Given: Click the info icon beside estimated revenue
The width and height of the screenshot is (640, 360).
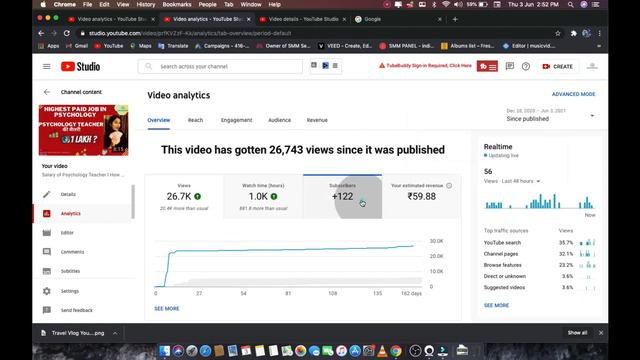Looking at the screenshot, I should [449, 186].
